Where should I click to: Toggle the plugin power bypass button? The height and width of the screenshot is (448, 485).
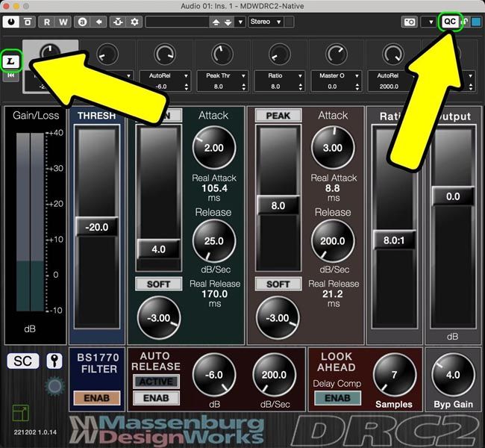click(x=11, y=22)
